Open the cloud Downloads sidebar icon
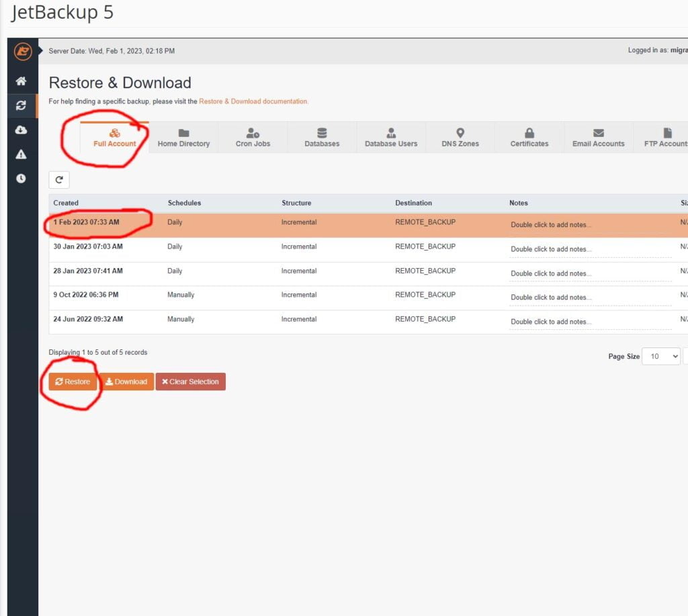Screen dimensions: 688x616 [x=21, y=130]
